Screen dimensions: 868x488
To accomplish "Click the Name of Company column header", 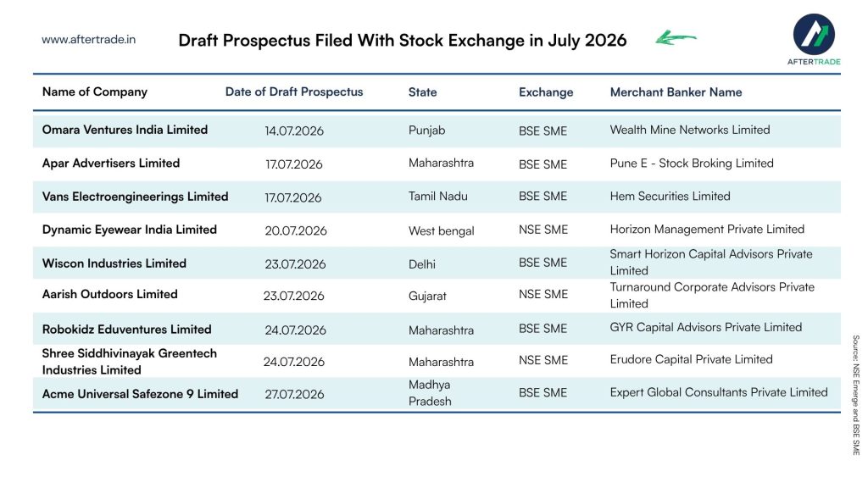I will [95, 91].
